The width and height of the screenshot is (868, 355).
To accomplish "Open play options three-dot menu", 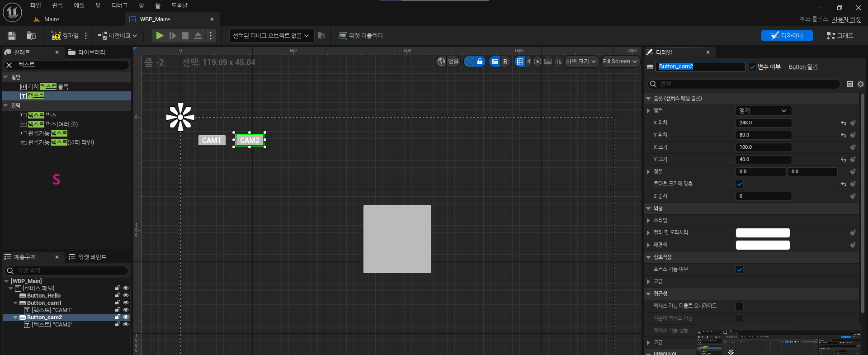I will point(211,36).
